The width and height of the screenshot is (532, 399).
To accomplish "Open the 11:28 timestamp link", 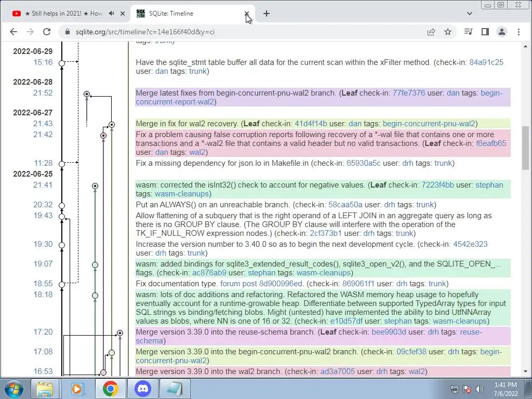I will click(43, 163).
